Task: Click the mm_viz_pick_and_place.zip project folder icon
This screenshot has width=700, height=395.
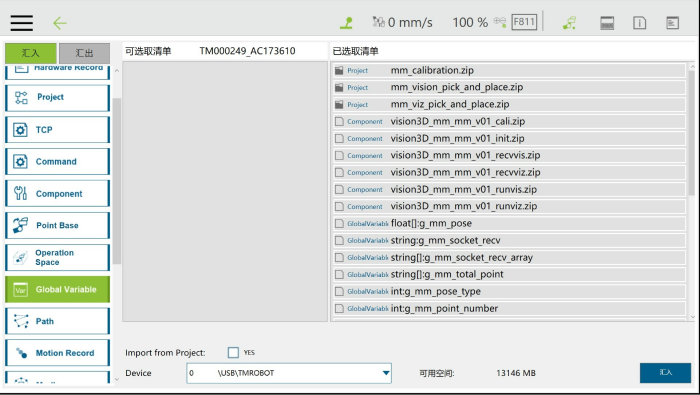Action: click(x=339, y=104)
